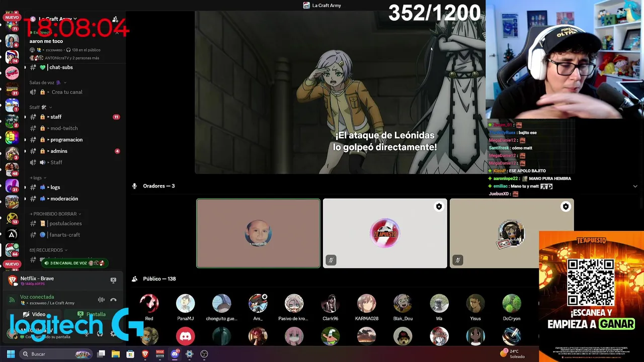The image size is (644, 362).
Task: Open audience member KARMA028's profile
Action: click(x=367, y=308)
